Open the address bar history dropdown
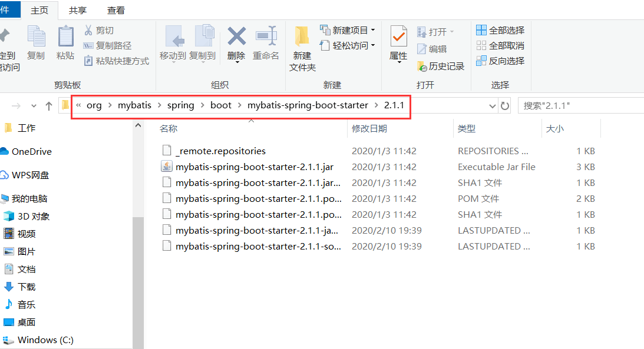The image size is (644, 349). 492,106
